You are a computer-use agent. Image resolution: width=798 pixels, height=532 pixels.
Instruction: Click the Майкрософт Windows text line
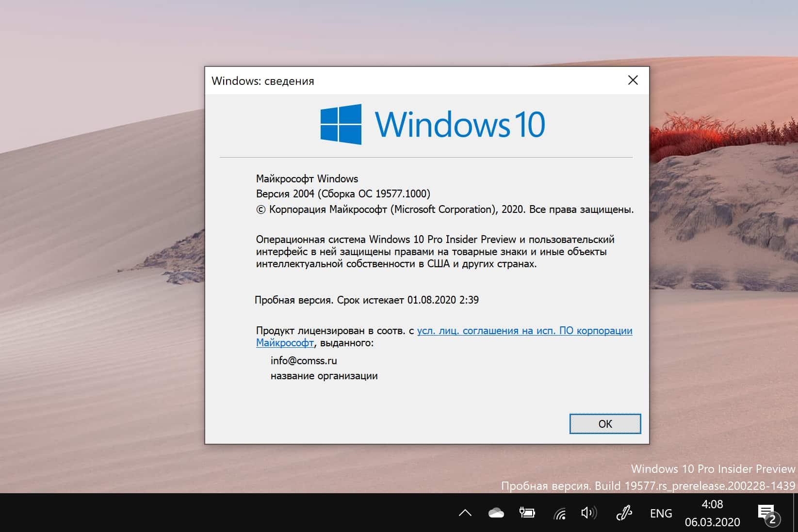(307, 178)
